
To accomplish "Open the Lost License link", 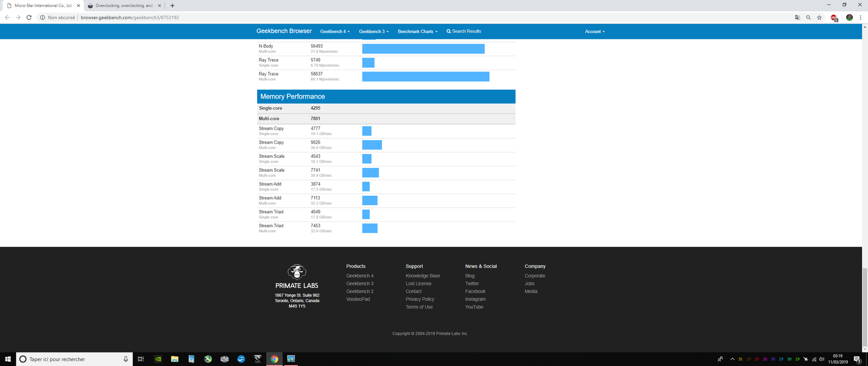I will point(419,284).
